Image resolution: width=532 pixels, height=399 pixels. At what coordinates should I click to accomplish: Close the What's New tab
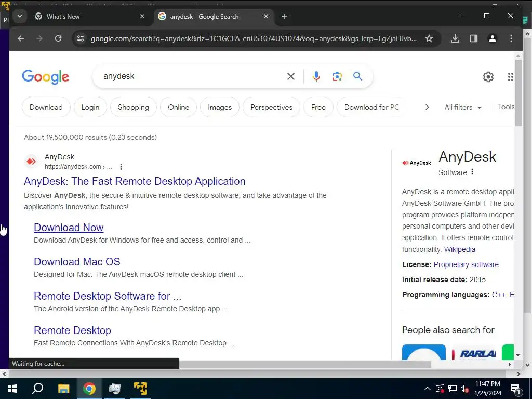[x=142, y=16]
